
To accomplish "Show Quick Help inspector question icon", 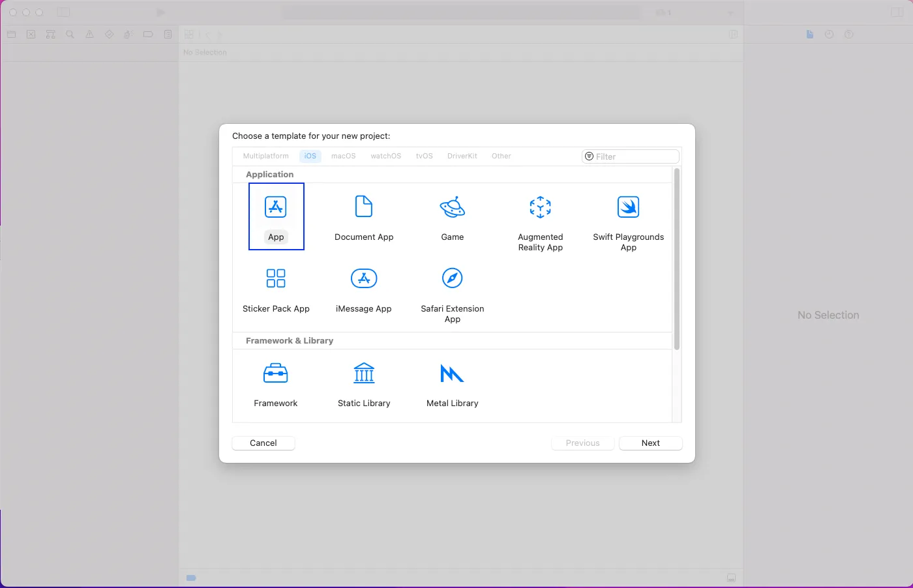I will coord(849,35).
